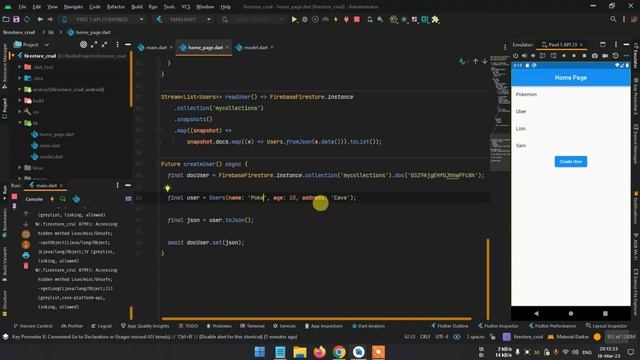
Task: Click the Windows Start button
Action: click(x=260, y=352)
